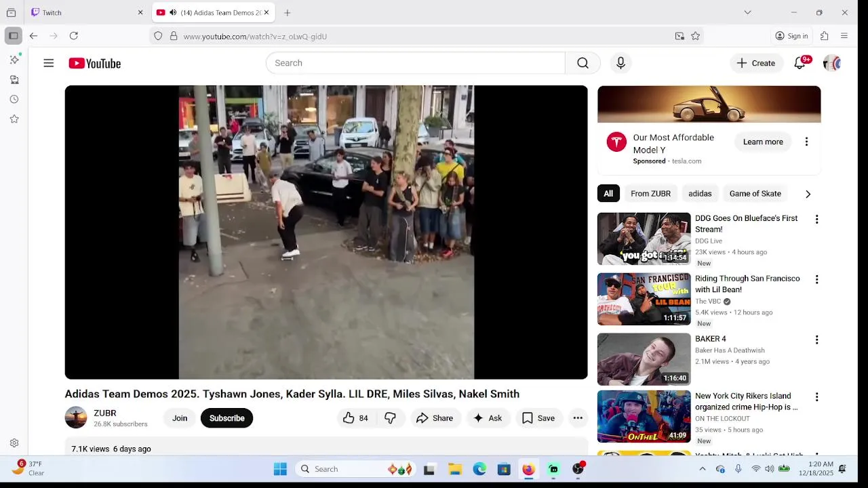Close the Adidas Team Demos tab
The width and height of the screenshot is (868, 488).
coord(267,12)
